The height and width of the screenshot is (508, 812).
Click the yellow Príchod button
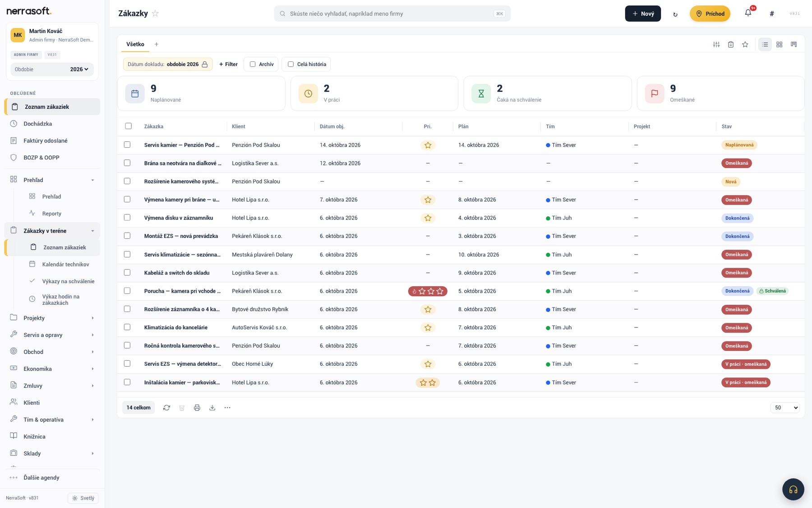(x=710, y=14)
